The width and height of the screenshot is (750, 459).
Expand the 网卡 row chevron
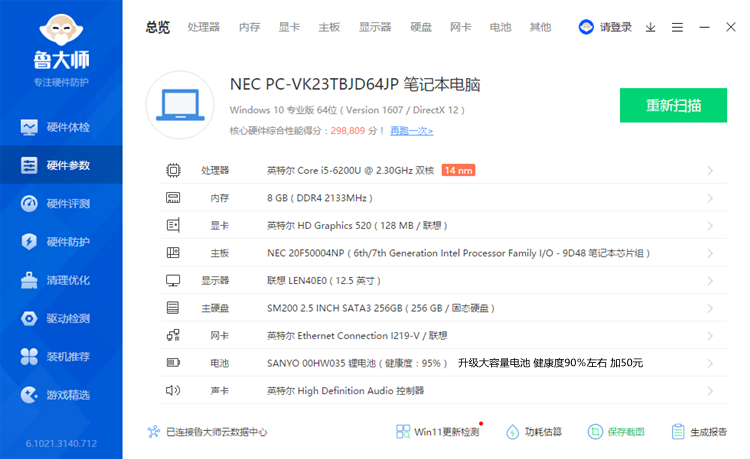(710, 336)
